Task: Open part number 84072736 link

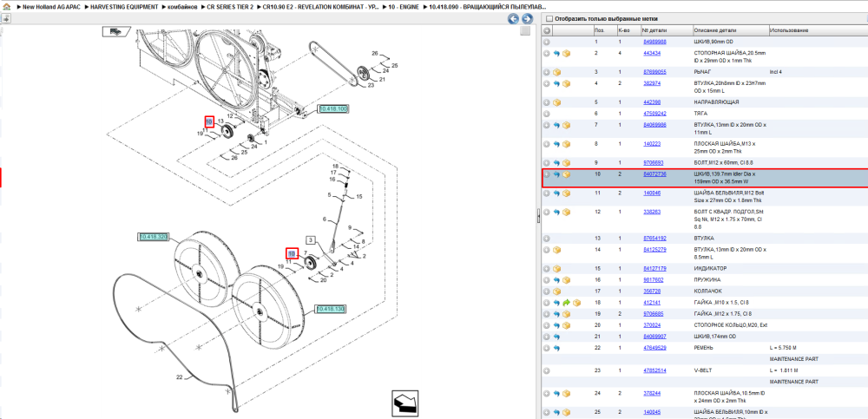Action: pos(654,173)
